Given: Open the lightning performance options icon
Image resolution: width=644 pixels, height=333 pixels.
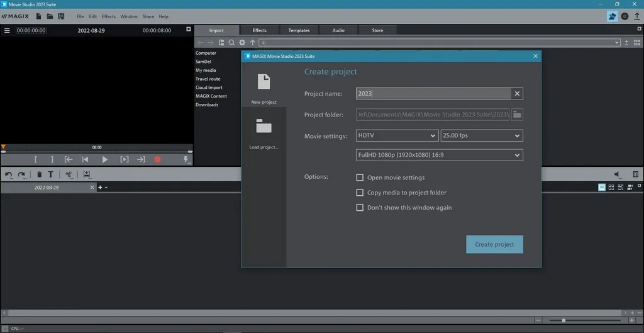Looking at the screenshot, I should [186, 159].
